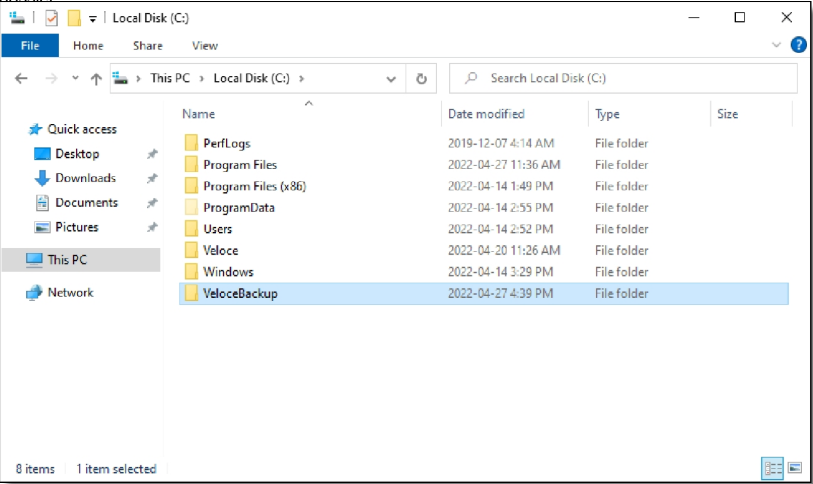Click the Help question mark icon
The height and width of the screenshot is (484, 813).
798,45
